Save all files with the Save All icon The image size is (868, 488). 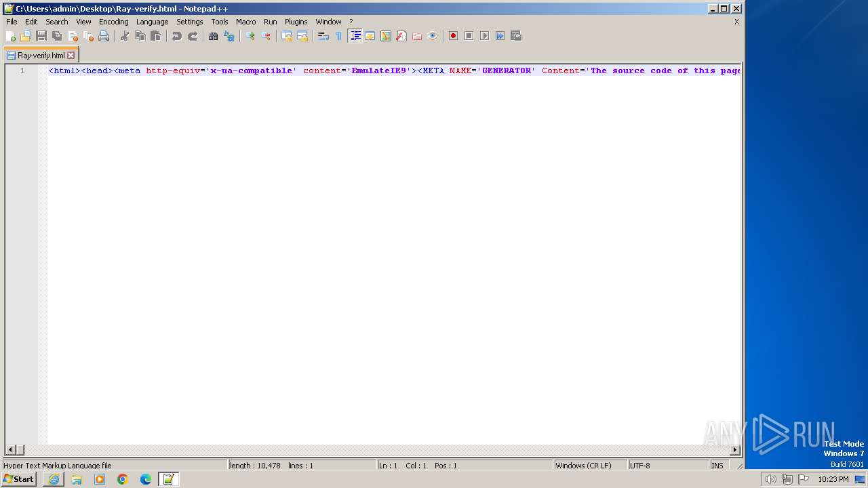pos(57,36)
